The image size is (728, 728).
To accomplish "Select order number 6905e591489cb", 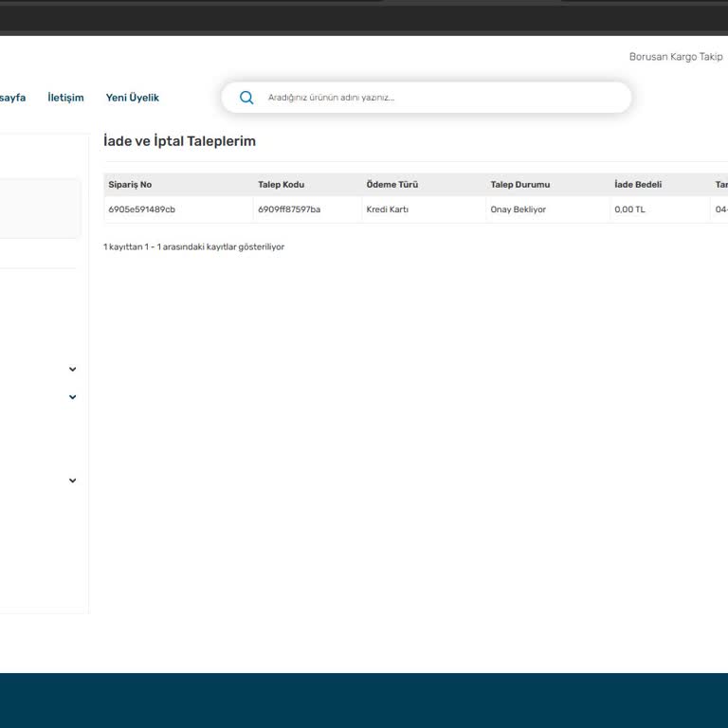I will (x=141, y=209).
